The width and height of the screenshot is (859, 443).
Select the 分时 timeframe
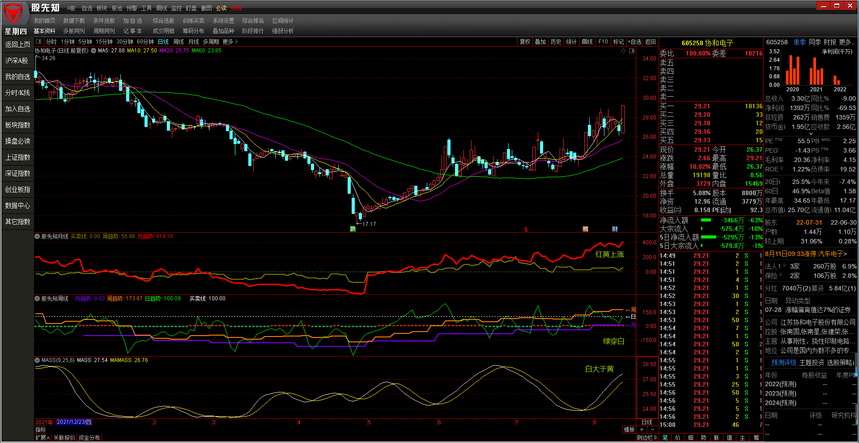pyautogui.click(x=51, y=42)
